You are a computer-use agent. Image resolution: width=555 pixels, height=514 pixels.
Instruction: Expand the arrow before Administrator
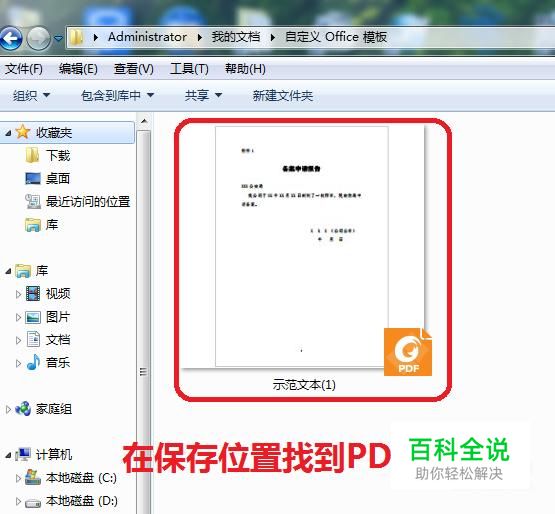(x=96, y=37)
